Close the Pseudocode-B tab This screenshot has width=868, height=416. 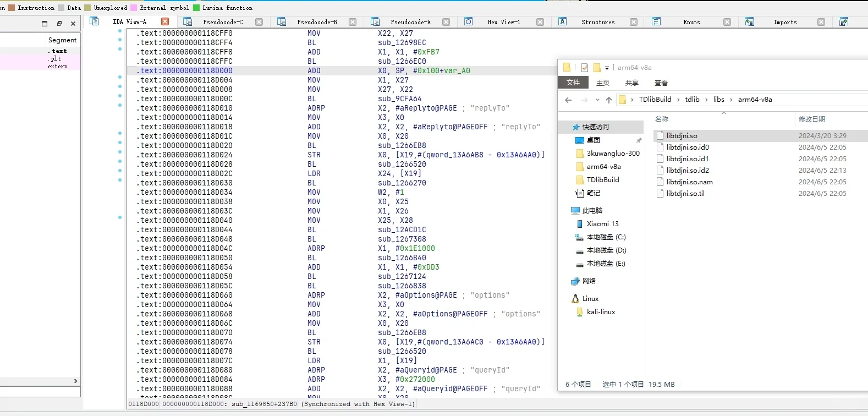[x=353, y=22]
